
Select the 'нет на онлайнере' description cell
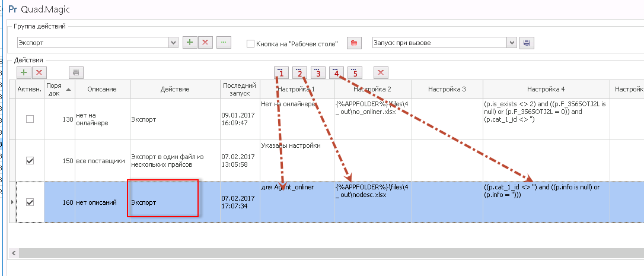point(102,119)
